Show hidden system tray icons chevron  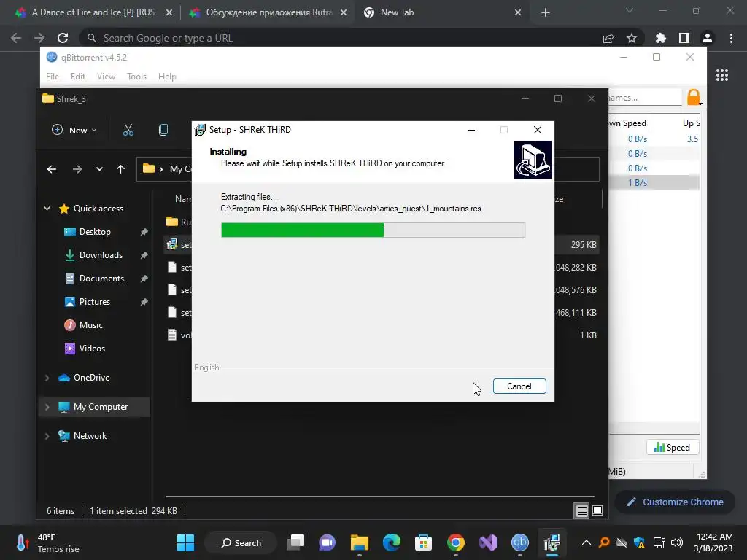(587, 542)
